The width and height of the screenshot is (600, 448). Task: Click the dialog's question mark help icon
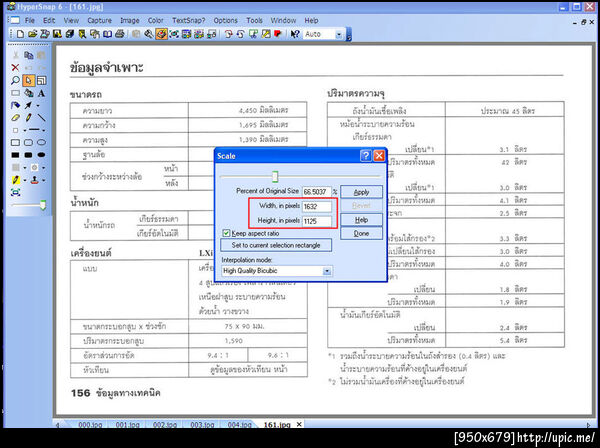click(x=365, y=156)
